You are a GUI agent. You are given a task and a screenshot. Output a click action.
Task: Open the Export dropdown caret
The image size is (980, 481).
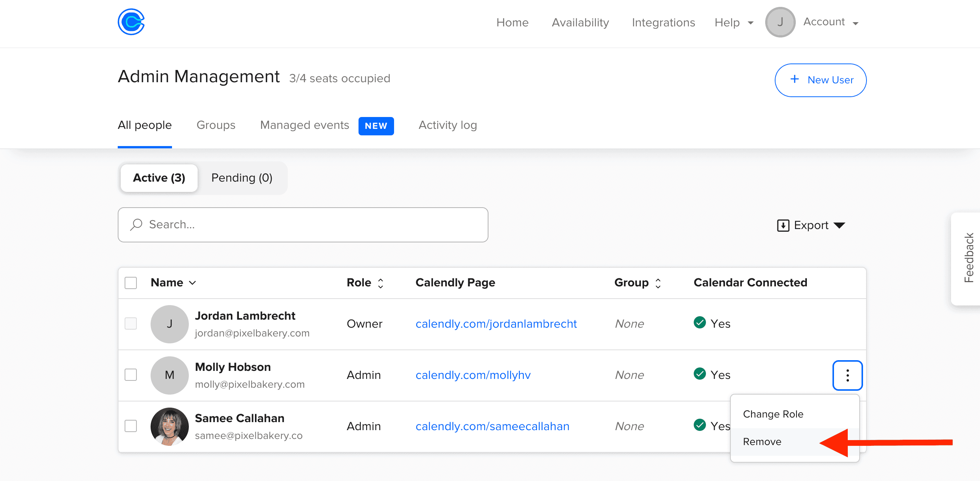[x=839, y=225]
